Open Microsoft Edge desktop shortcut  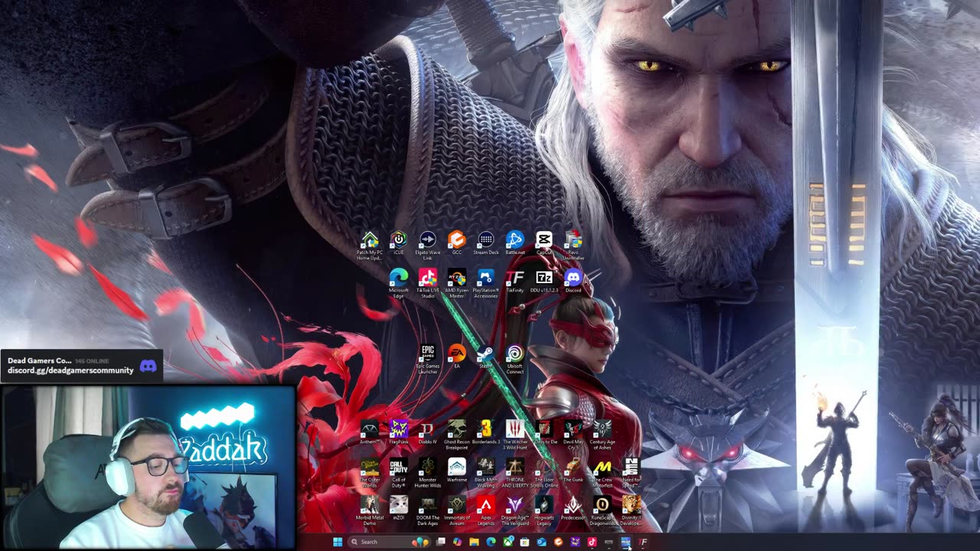(x=398, y=283)
